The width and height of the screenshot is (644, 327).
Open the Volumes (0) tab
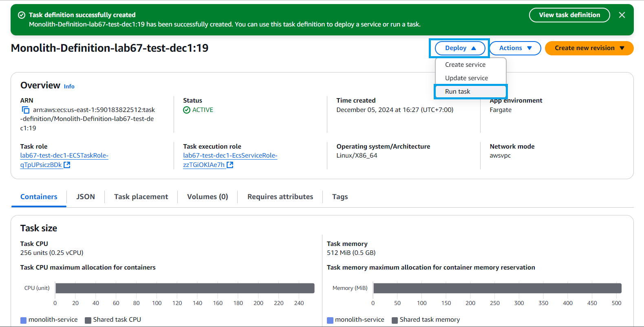(207, 197)
